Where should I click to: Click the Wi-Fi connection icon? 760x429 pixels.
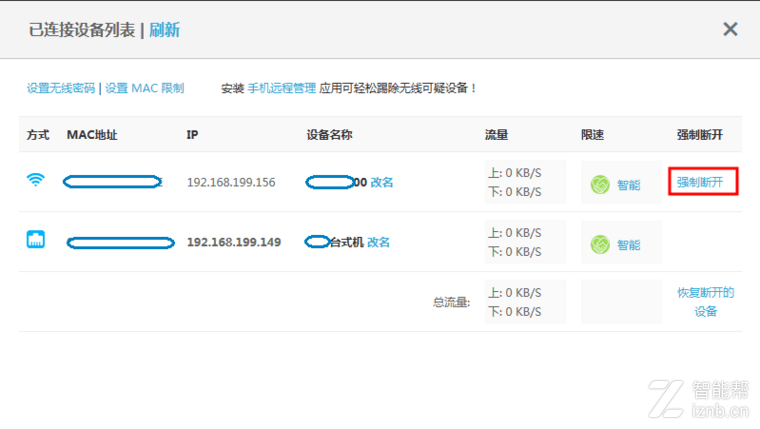pyautogui.click(x=35, y=180)
